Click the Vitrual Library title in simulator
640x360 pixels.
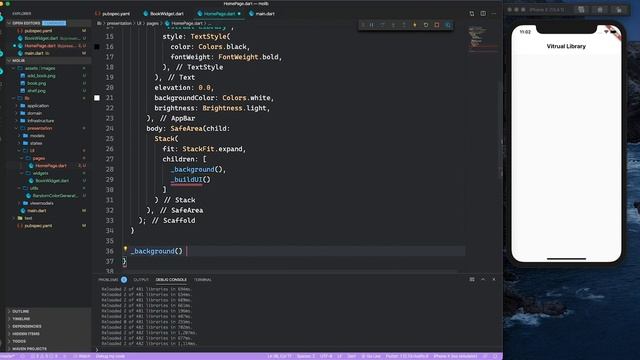566,46
